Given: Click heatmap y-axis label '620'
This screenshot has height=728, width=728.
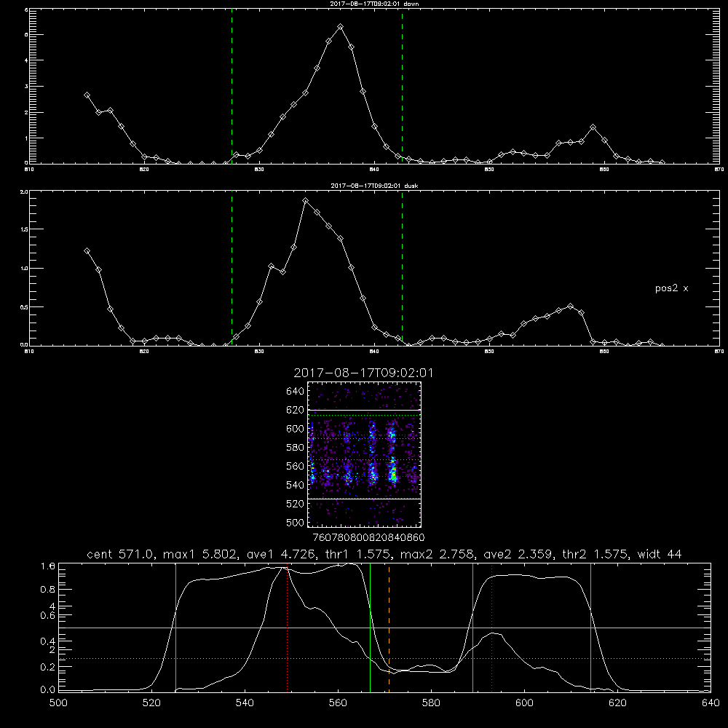Looking at the screenshot, I should (296, 410).
